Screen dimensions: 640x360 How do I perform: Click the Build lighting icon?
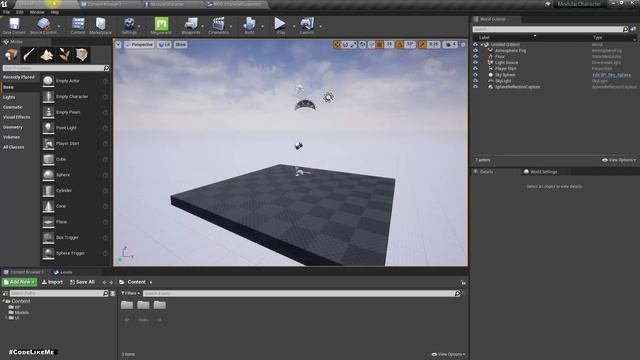click(x=249, y=25)
